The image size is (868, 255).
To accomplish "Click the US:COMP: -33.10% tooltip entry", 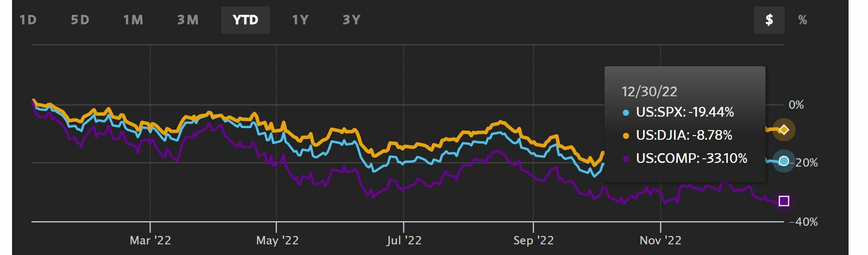I will 692,158.
